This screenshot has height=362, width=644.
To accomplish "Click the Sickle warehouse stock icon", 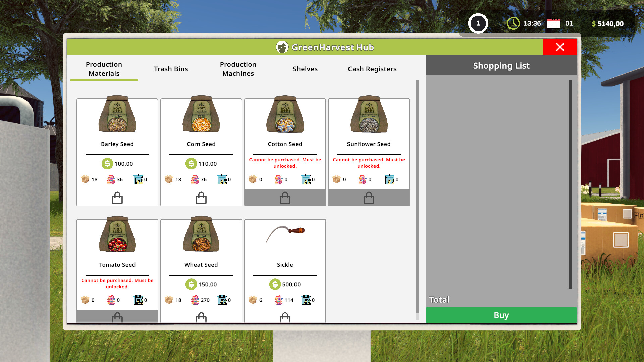I will click(306, 300).
